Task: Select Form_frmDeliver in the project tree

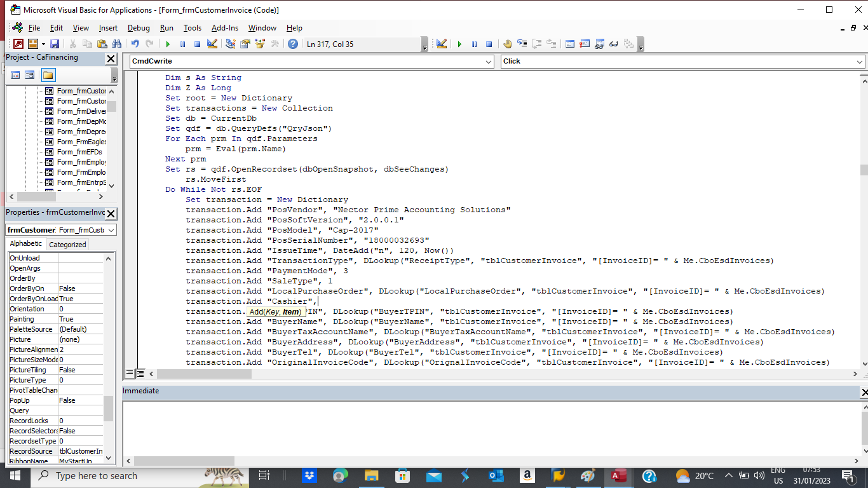Action: pos(81,111)
